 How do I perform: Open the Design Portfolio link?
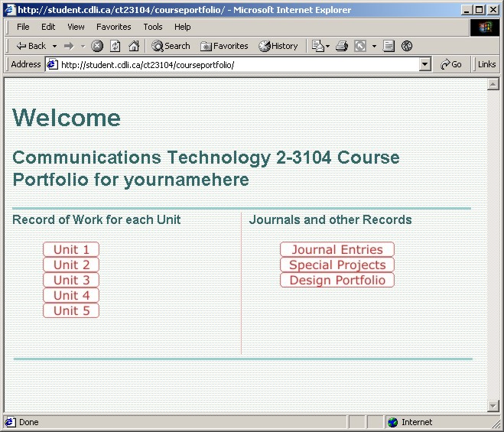(337, 280)
